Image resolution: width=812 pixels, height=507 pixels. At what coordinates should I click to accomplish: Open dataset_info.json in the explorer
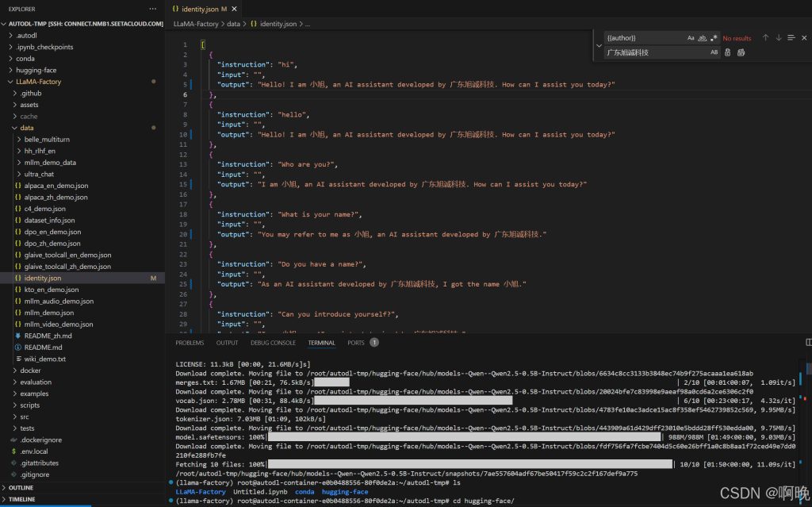click(x=49, y=221)
